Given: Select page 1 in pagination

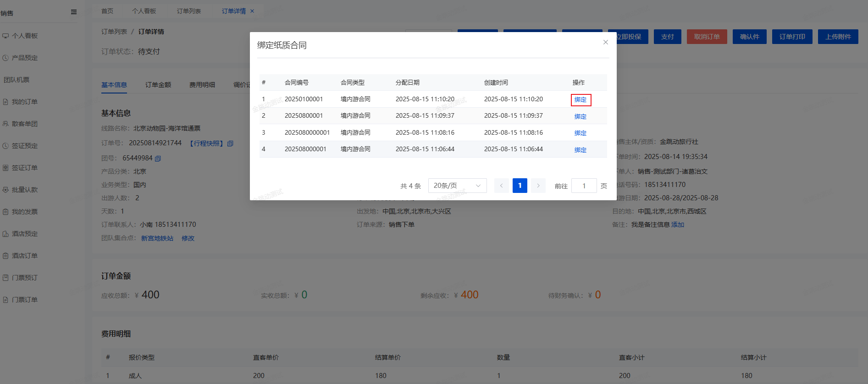Looking at the screenshot, I should point(520,186).
